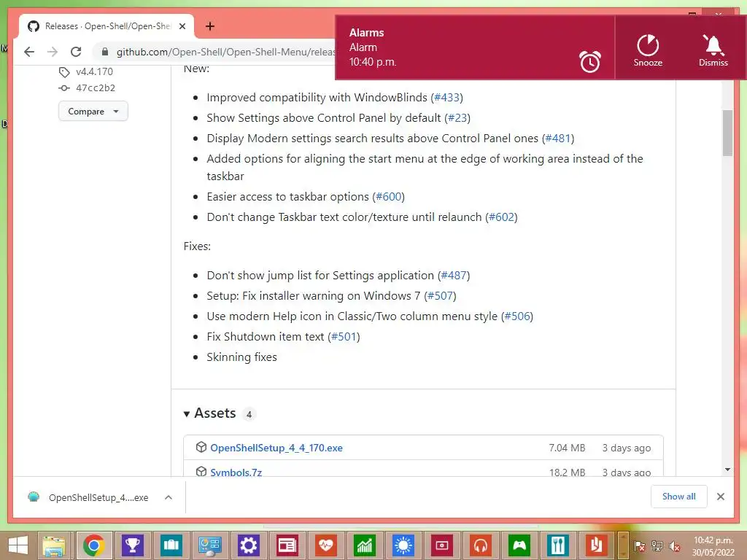Screen dimensions: 747x560
Task: Open issue #507 link
Action: pos(440,296)
